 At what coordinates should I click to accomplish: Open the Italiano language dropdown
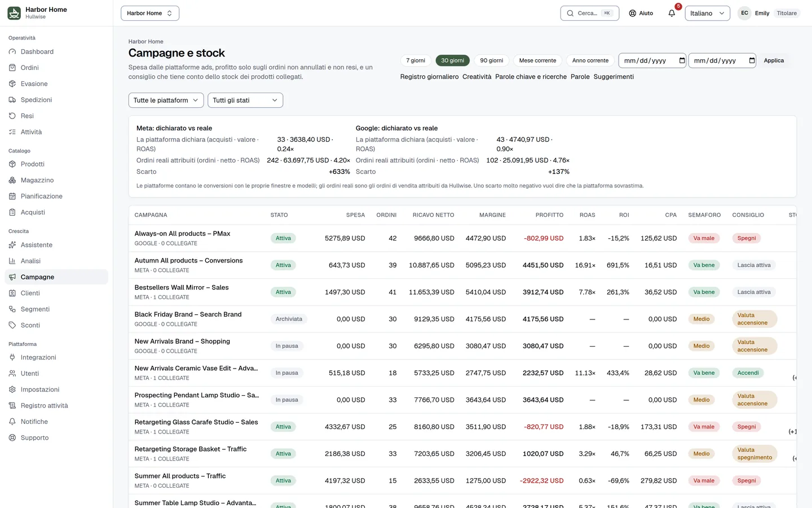point(707,13)
